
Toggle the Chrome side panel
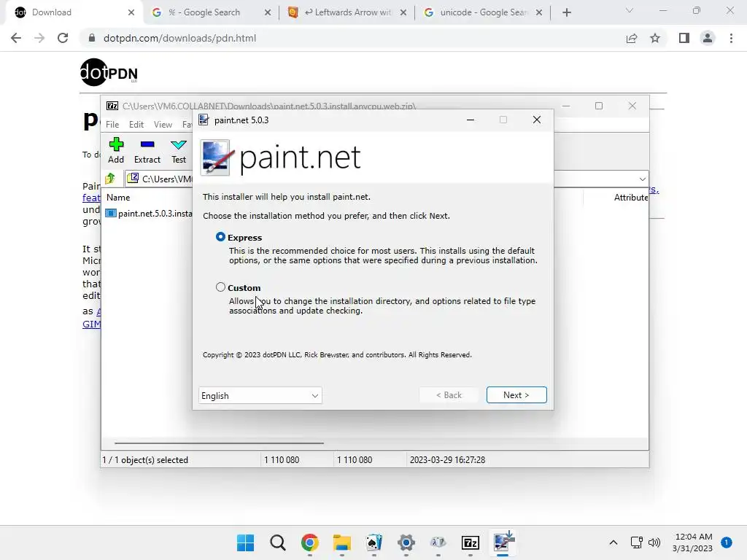(684, 38)
